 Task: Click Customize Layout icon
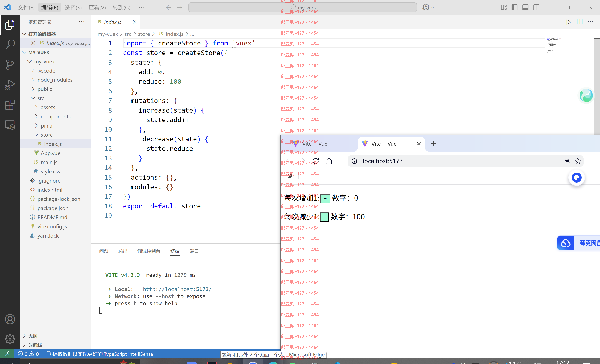[x=504, y=7]
